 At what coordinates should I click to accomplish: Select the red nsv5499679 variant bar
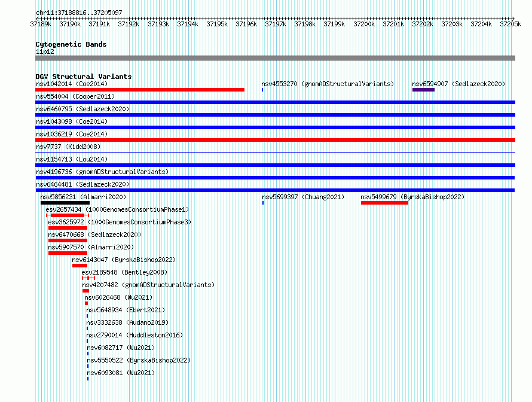coord(384,203)
